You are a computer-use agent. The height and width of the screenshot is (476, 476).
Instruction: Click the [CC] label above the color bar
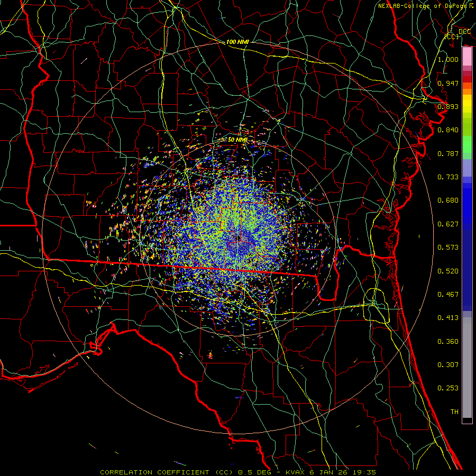pyautogui.click(x=452, y=36)
